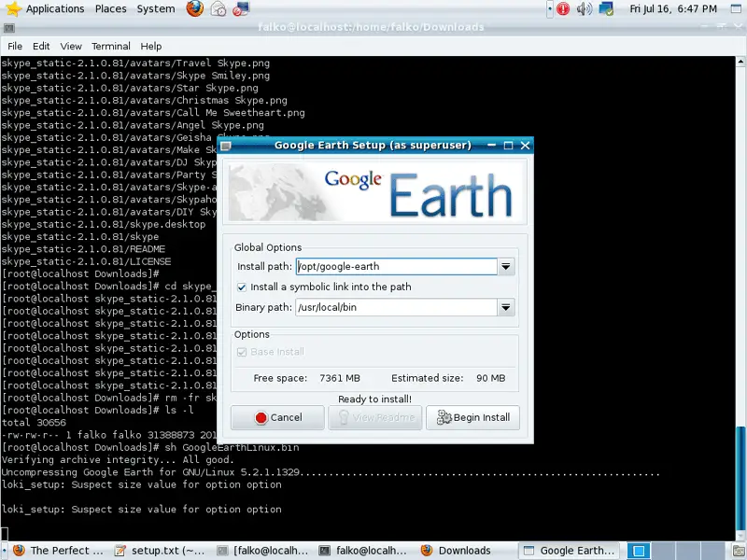Image resolution: width=747 pixels, height=560 pixels.
Task: Click the Binary path text field
Action: point(396,308)
